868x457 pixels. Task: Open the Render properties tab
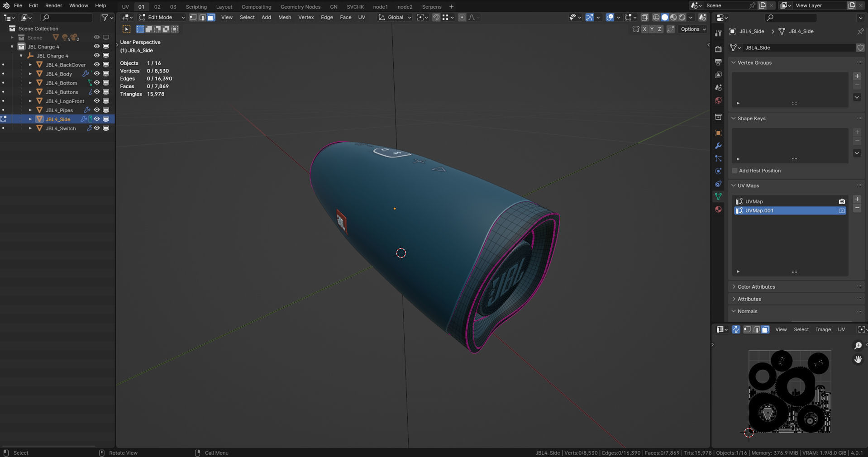click(x=718, y=49)
